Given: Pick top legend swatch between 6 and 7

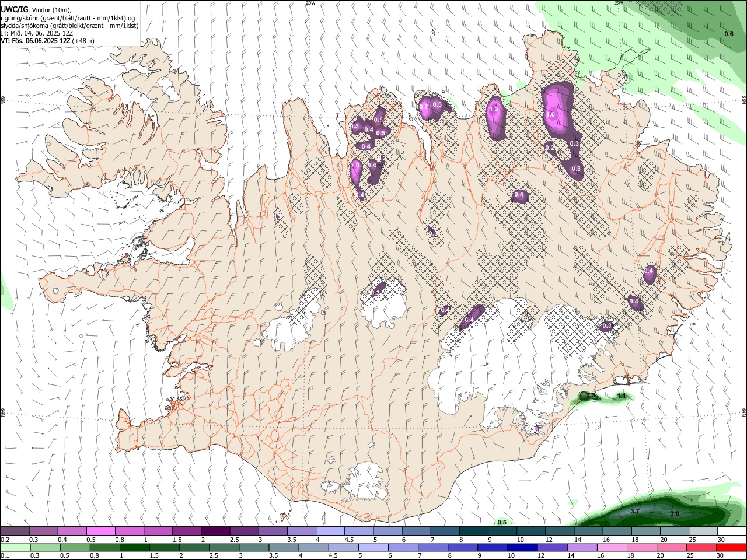Looking at the screenshot, I should (x=416, y=531).
